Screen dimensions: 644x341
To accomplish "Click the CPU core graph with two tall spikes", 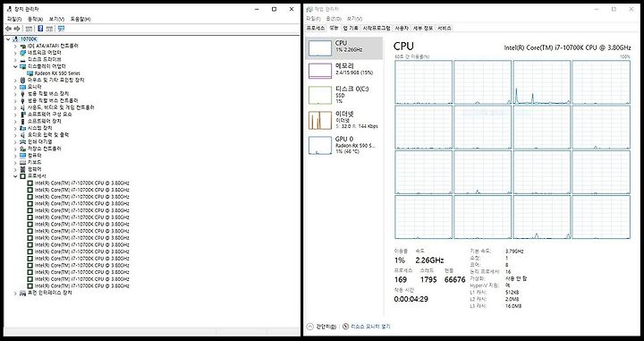I will (x=542, y=82).
